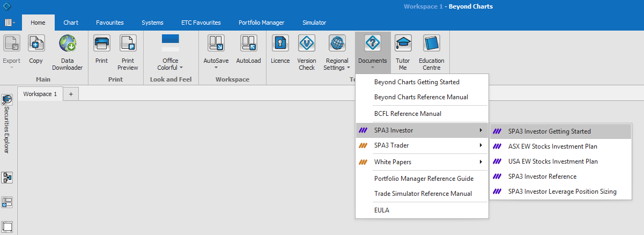Add a new workspace tab with plus button
This screenshot has height=235, width=644.
(x=70, y=94)
